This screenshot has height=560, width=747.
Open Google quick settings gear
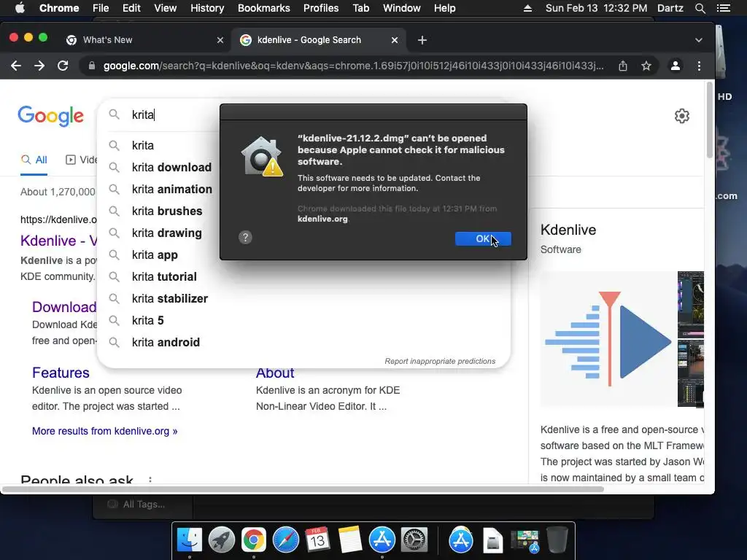pyautogui.click(x=682, y=116)
